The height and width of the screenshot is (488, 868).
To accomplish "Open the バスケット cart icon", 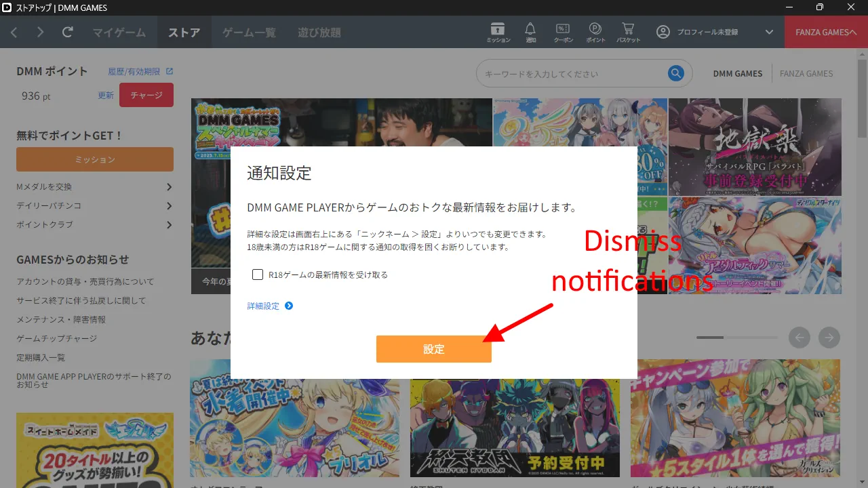I will point(628,32).
